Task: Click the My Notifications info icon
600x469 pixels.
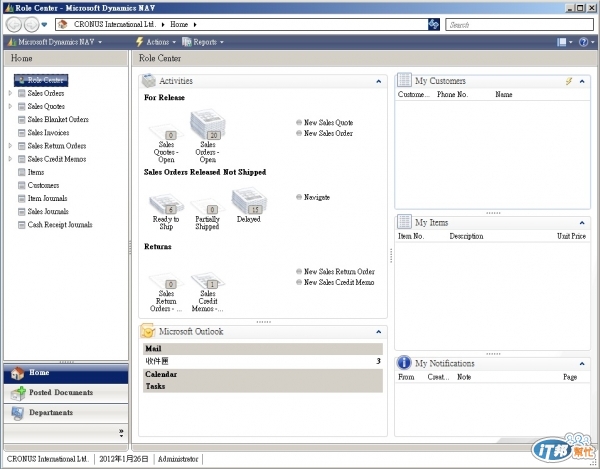Action: tap(404, 363)
